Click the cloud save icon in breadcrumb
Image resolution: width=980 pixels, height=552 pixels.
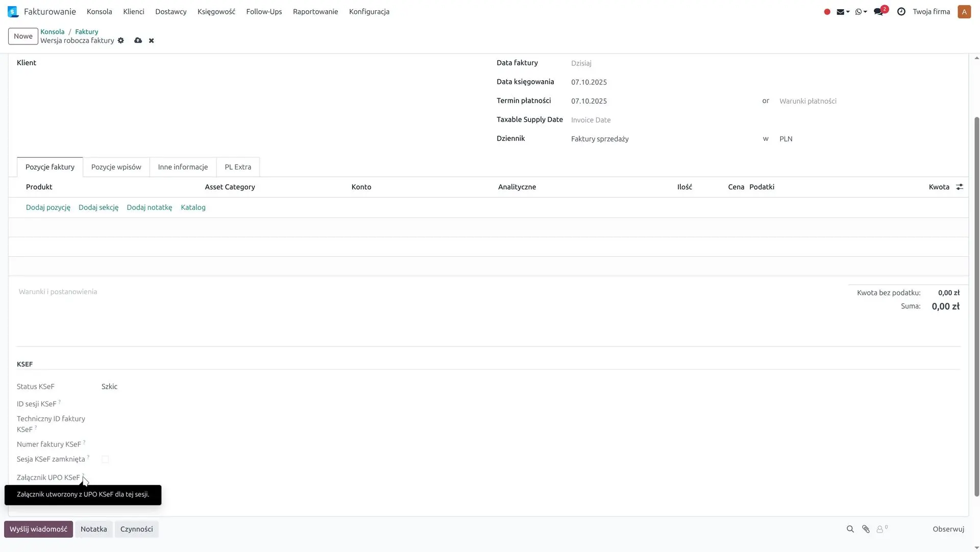tap(138, 41)
